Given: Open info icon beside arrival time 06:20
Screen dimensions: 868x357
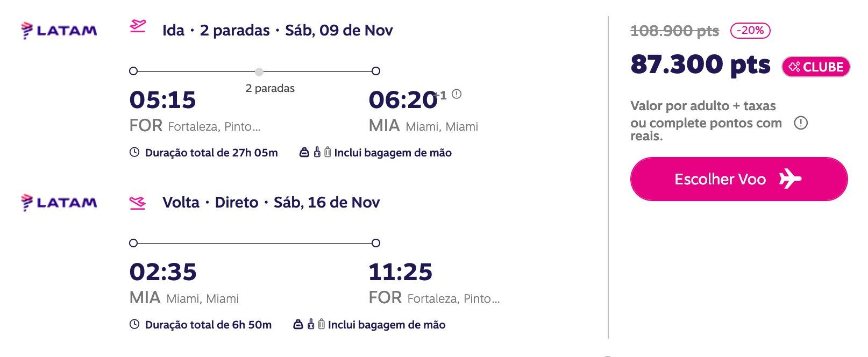Looking at the screenshot, I should 457,94.
